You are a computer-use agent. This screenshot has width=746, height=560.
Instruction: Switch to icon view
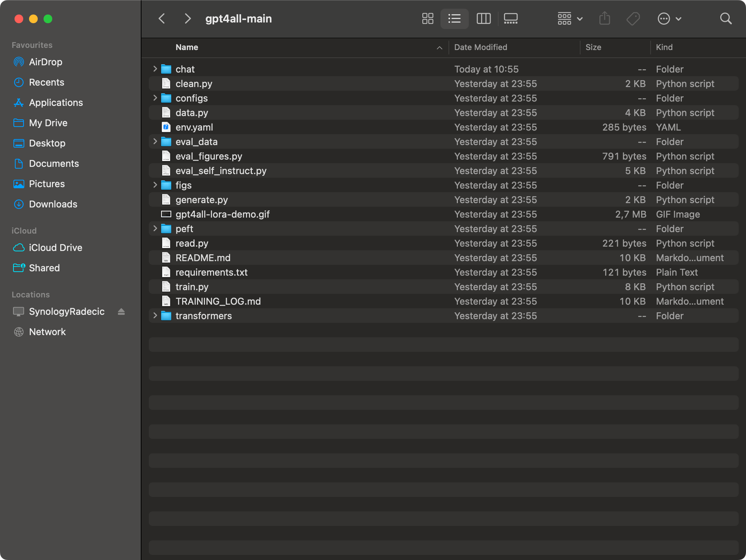(x=427, y=18)
